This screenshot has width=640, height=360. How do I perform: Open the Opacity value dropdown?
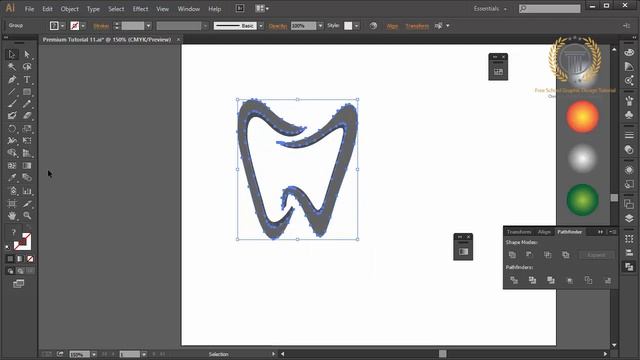(x=320, y=26)
